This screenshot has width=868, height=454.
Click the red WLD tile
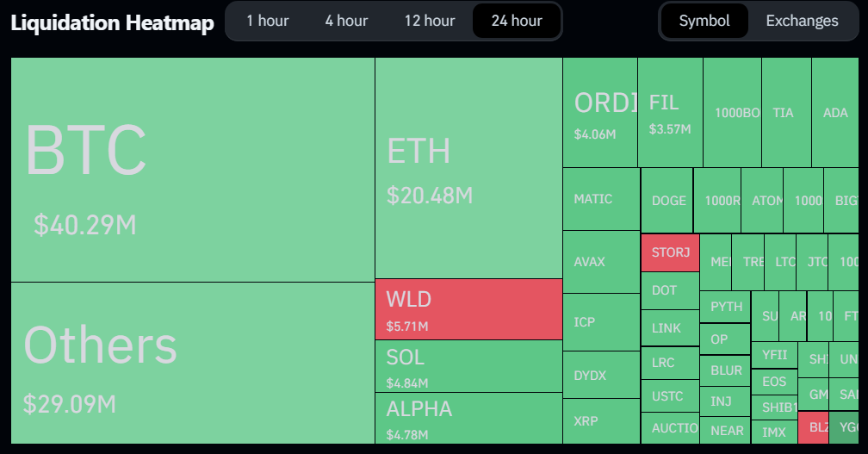pyautogui.click(x=468, y=309)
